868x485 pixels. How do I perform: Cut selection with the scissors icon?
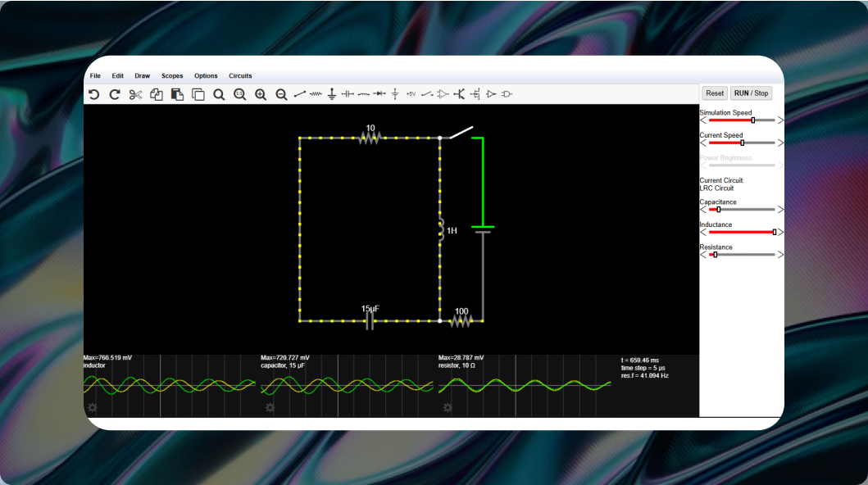135,94
